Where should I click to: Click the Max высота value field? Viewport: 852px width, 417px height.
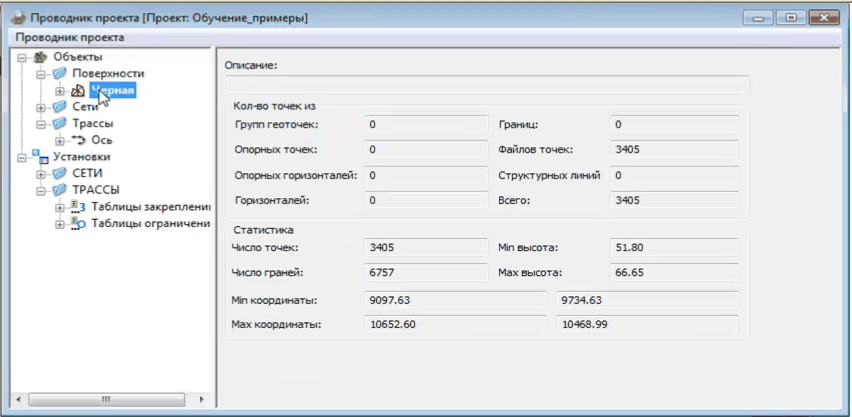pos(673,272)
